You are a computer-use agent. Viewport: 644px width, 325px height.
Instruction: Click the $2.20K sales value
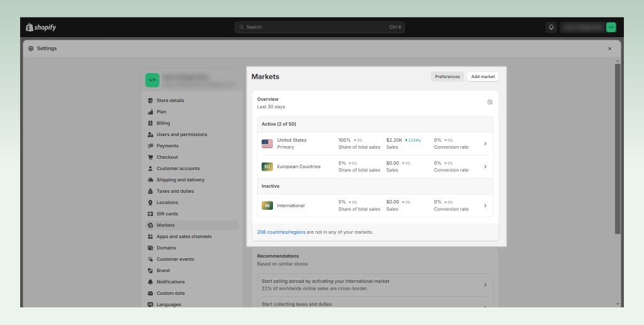(x=394, y=140)
